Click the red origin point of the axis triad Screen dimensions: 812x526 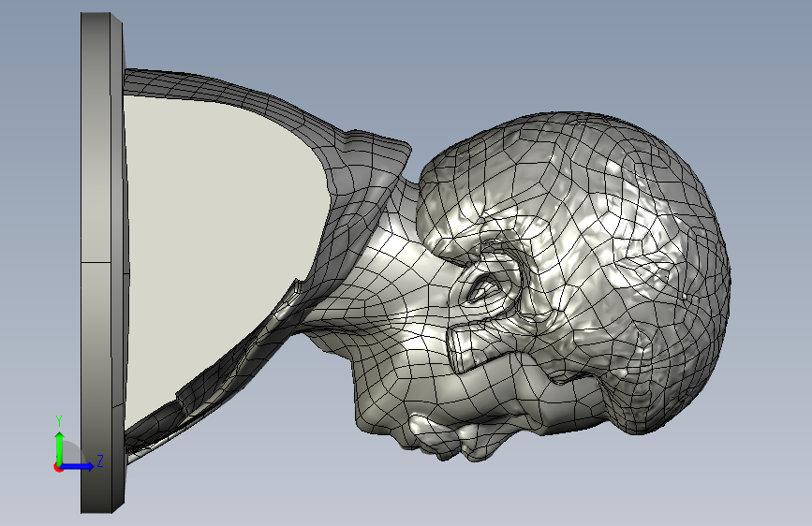tap(58, 467)
